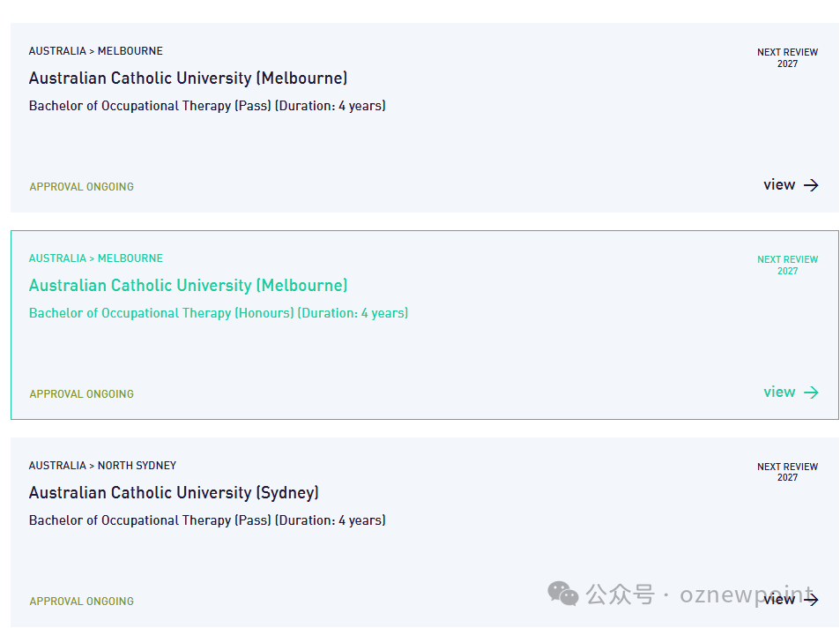
Task: Click highlighted green Australian Catholic University (Melbourne) heading
Action: [188, 286]
